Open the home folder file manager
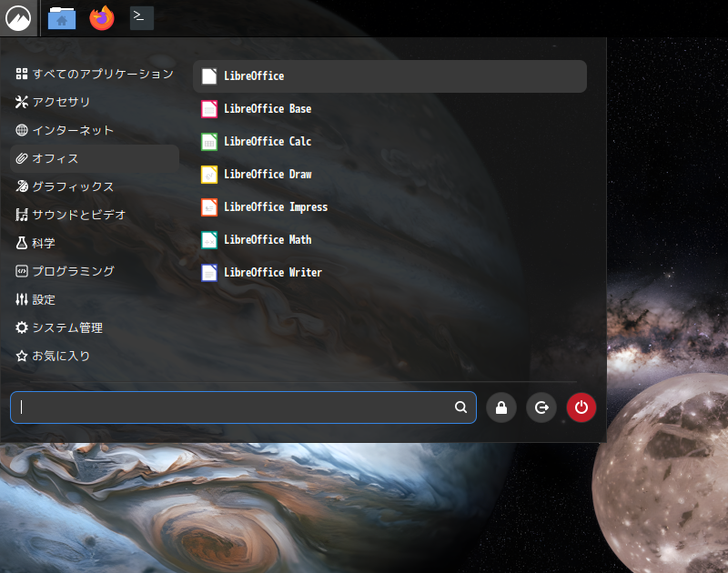728x573 pixels. [62, 18]
